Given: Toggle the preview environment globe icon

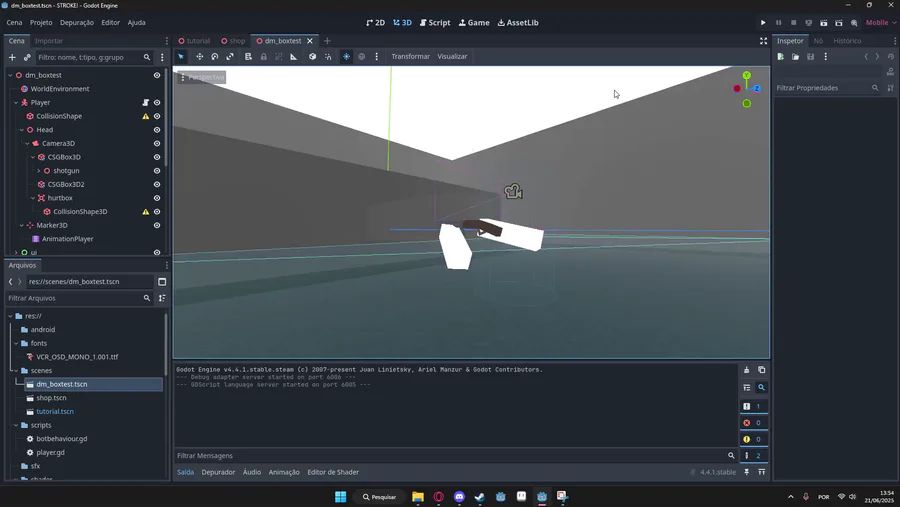Looking at the screenshot, I should pos(362,56).
